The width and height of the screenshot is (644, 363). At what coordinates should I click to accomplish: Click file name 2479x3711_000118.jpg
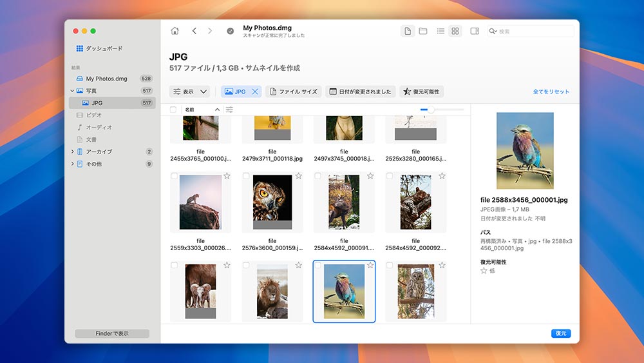click(x=272, y=155)
